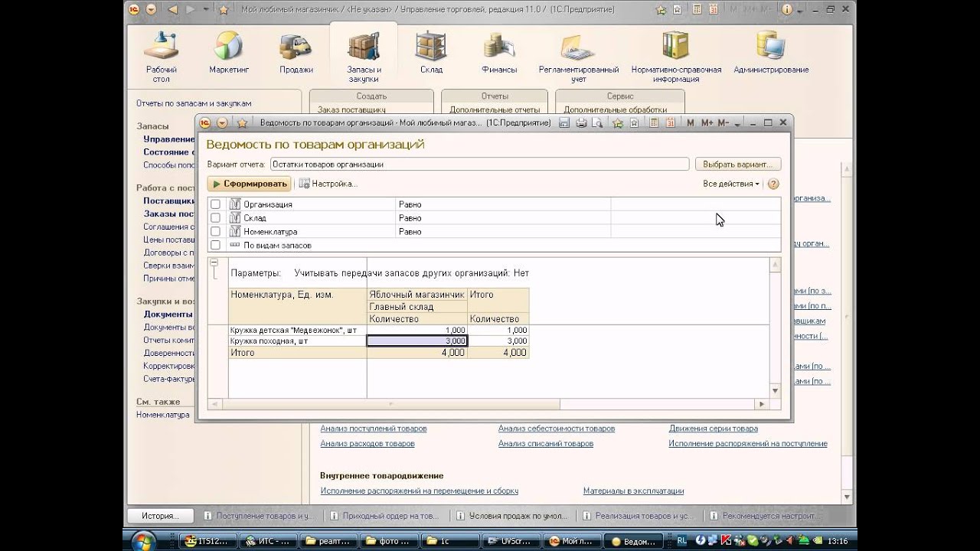Open report Настройка settings

pos(328,184)
